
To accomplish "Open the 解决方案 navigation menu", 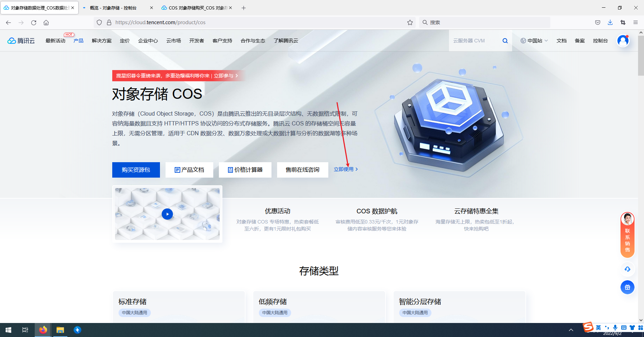I will [x=101, y=40].
